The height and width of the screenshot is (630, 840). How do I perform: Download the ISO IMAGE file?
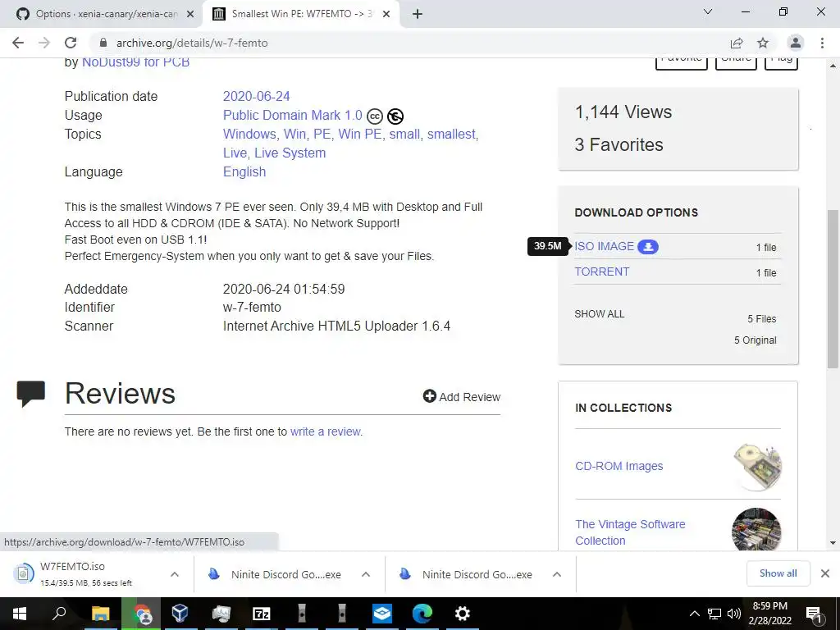[x=605, y=246]
